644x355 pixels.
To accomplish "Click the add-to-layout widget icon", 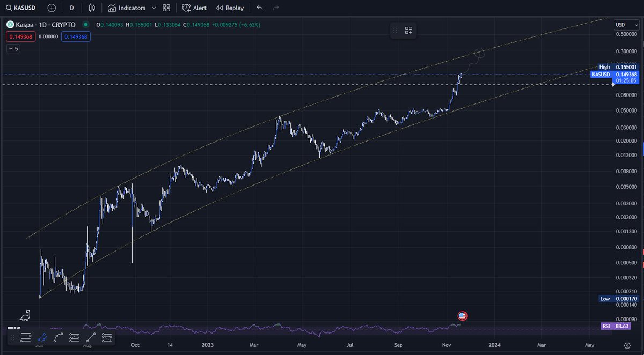I will click(408, 31).
